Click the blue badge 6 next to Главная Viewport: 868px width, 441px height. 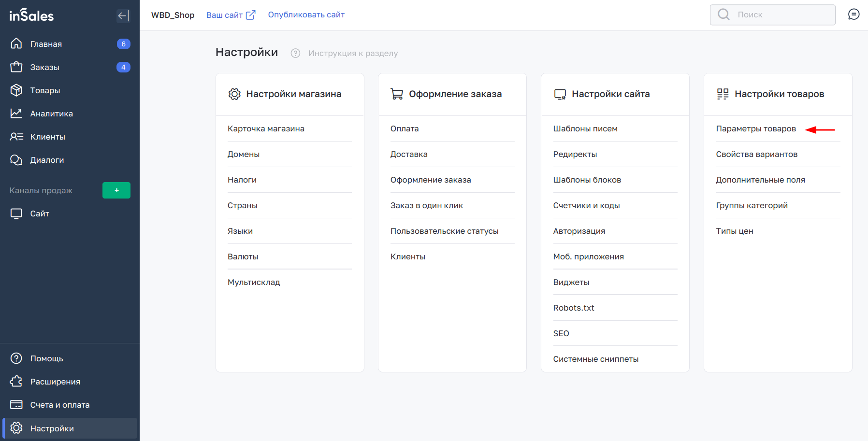123,44
